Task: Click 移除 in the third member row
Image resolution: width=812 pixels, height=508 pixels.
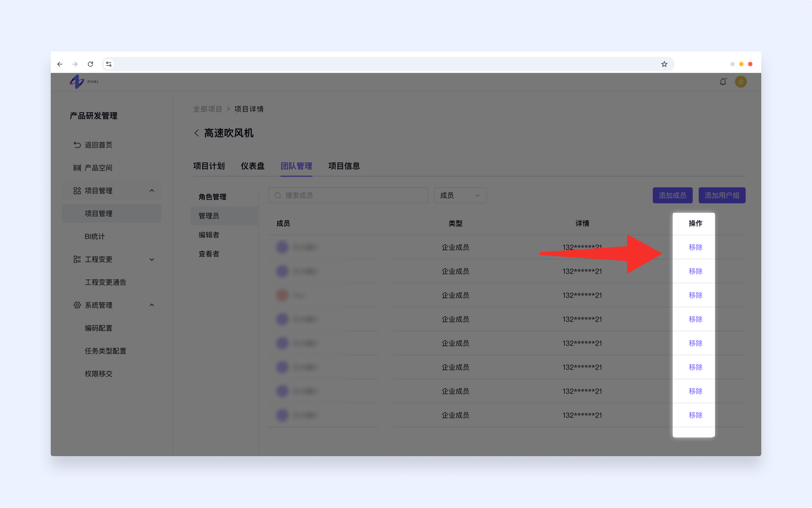Action: [695, 295]
